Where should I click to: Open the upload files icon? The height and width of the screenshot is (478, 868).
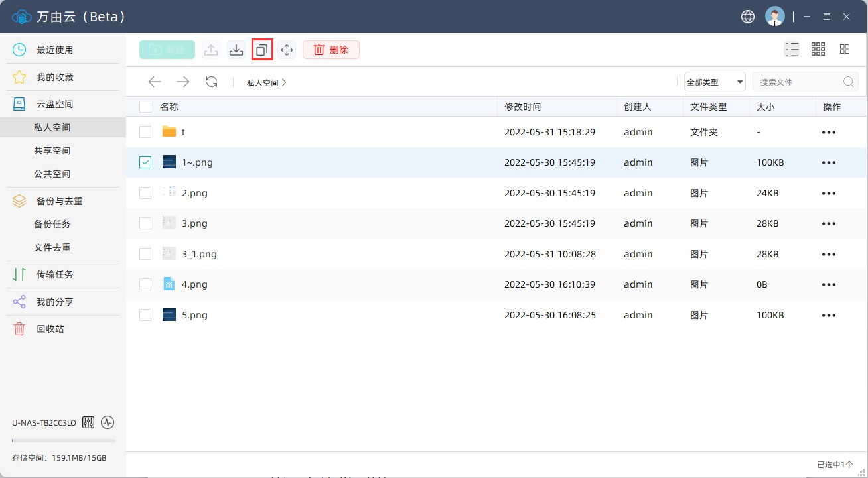coord(211,49)
